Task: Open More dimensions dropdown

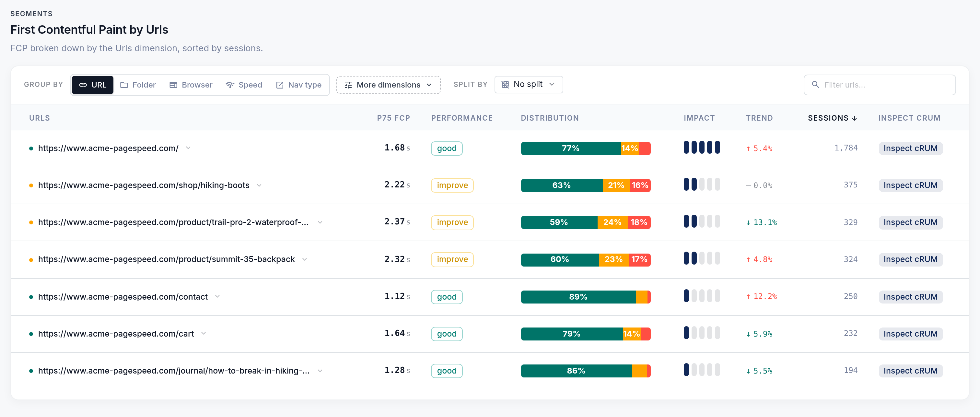Action: coord(388,85)
